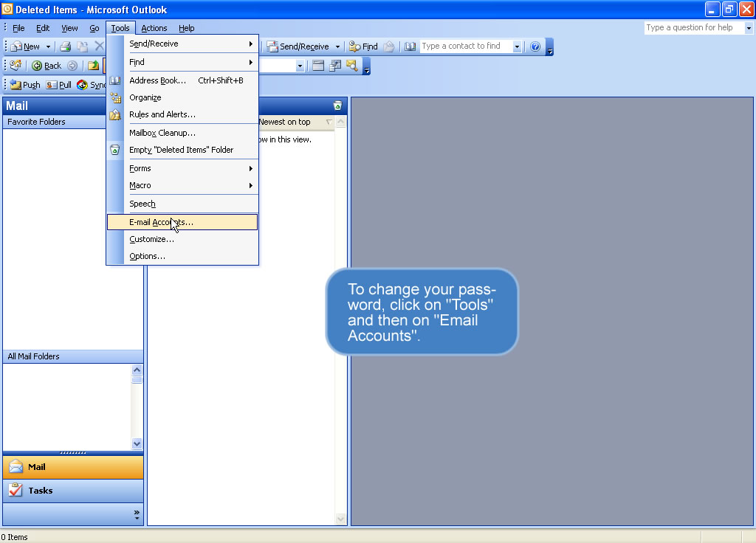Click the Pull toolbar button
This screenshot has width=756, height=543.
59,85
